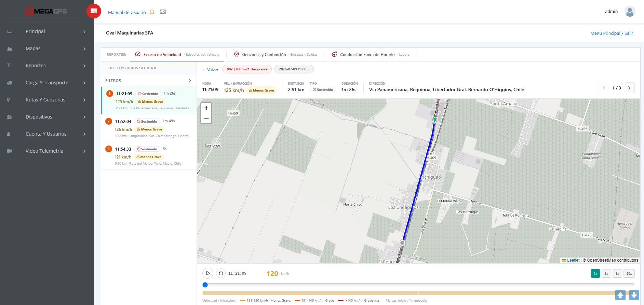The height and width of the screenshot is (305, 644).
Task: Select episode 3 at 11:54:33
Action: (x=149, y=156)
